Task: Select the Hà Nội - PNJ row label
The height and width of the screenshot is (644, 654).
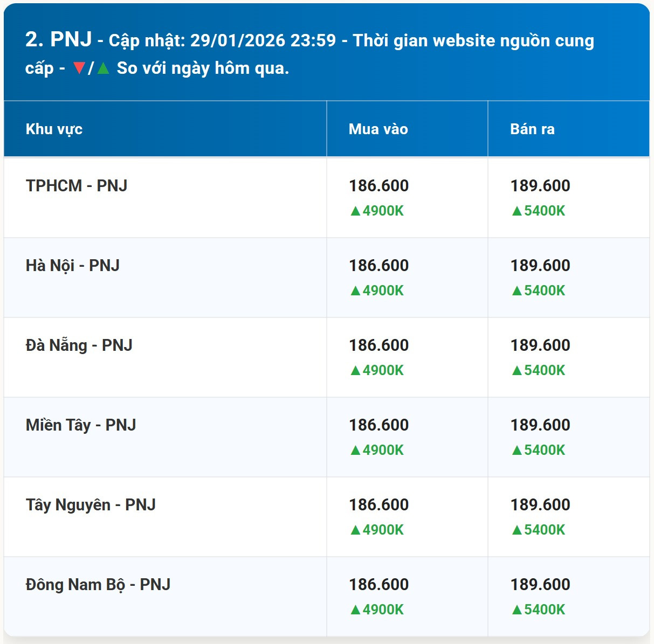Action: pyautogui.click(x=73, y=265)
